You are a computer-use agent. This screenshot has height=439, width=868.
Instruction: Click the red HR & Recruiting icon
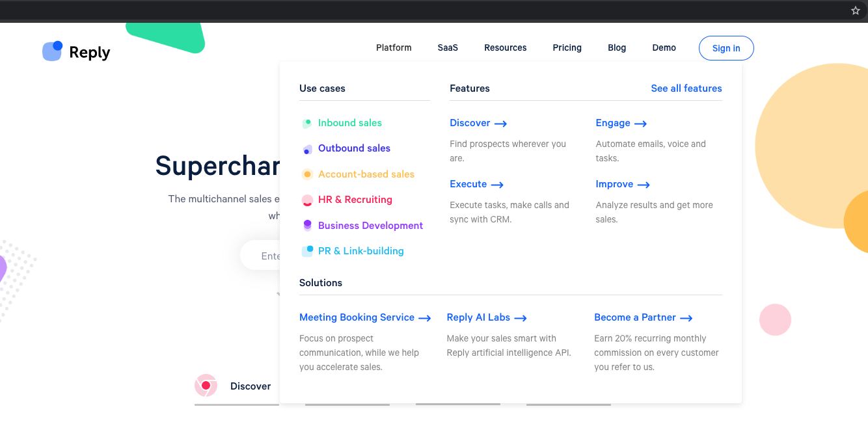point(306,200)
